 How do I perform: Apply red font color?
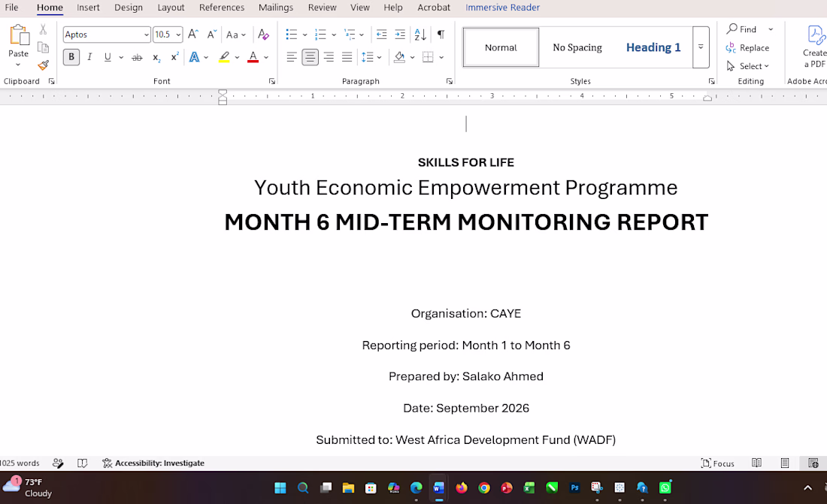tap(253, 57)
